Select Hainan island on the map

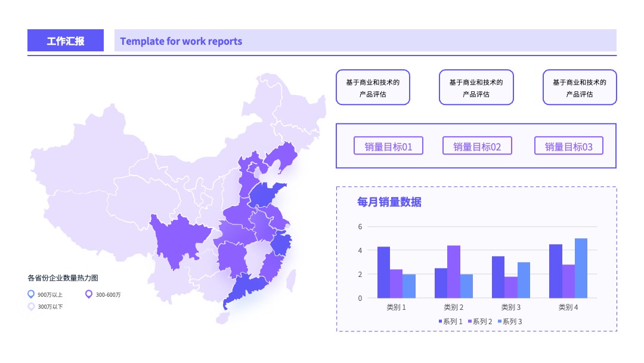pyautogui.click(x=223, y=318)
